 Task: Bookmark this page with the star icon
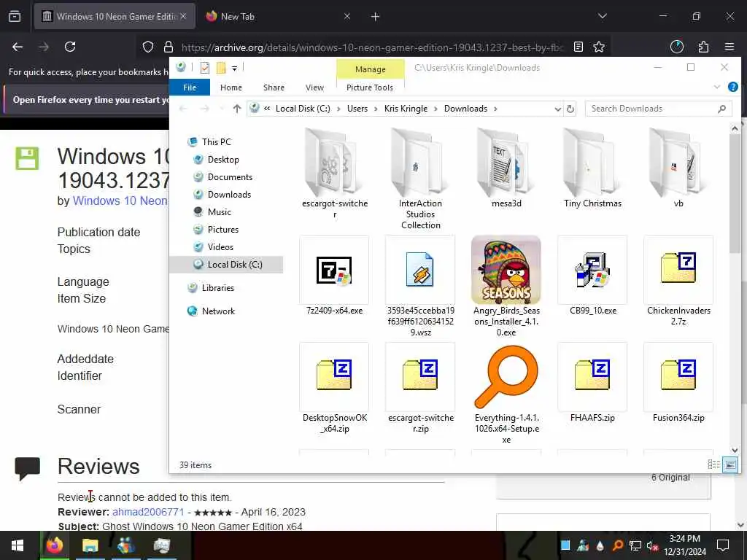point(599,47)
